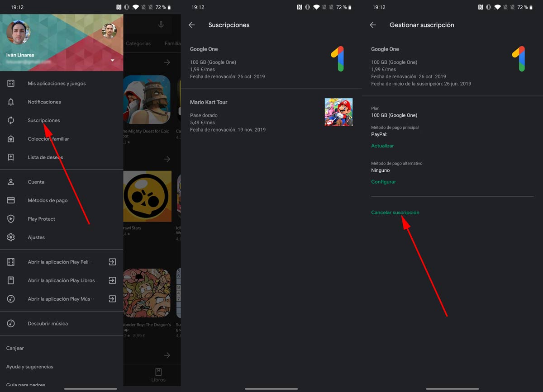Tap the Suscripciones refresh icon
The image size is (543, 392).
tap(11, 120)
